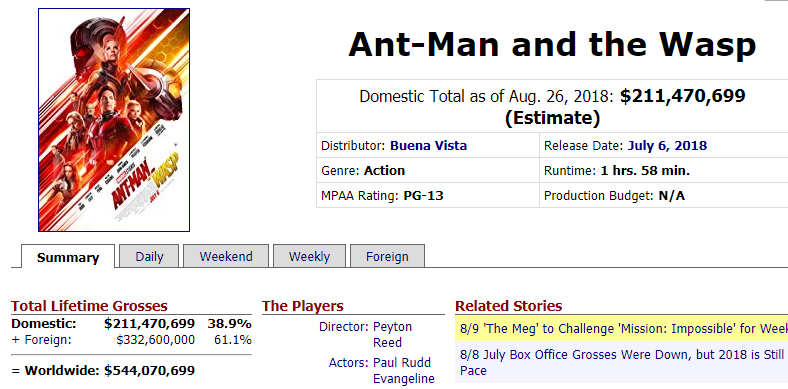Open the Ant-Man and the Wasp poster
The image size is (788, 389).
[x=114, y=120]
